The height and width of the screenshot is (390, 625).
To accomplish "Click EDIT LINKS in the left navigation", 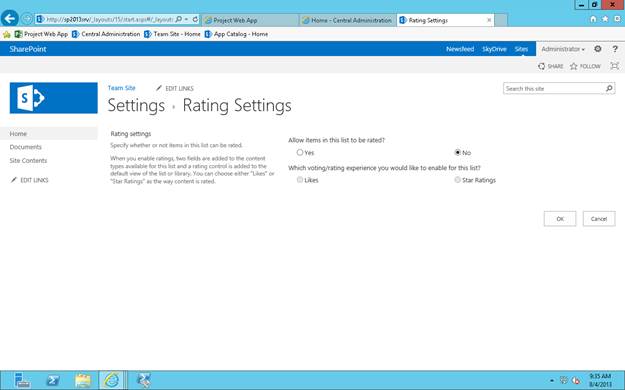I will tap(29, 180).
